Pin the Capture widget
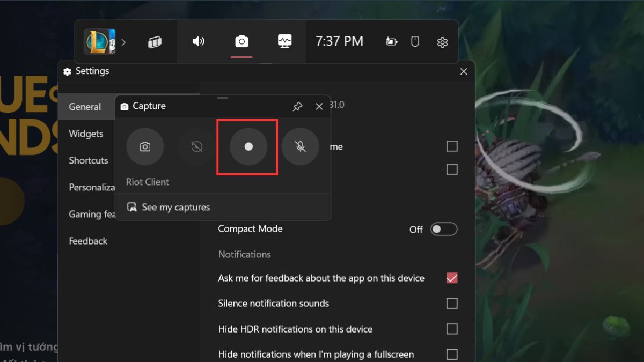This screenshot has width=644, height=362. point(297,106)
